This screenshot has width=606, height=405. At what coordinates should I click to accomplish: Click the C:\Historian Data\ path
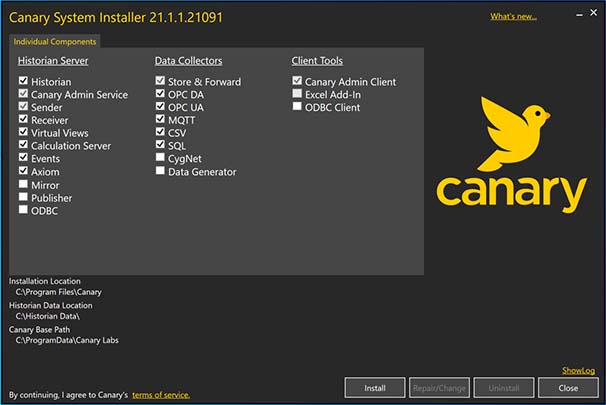(x=48, y=316)
